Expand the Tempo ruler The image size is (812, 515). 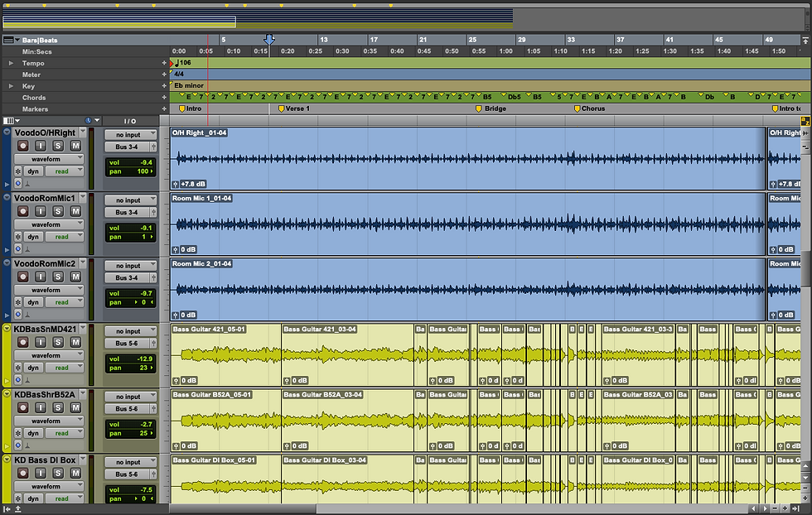11,63
